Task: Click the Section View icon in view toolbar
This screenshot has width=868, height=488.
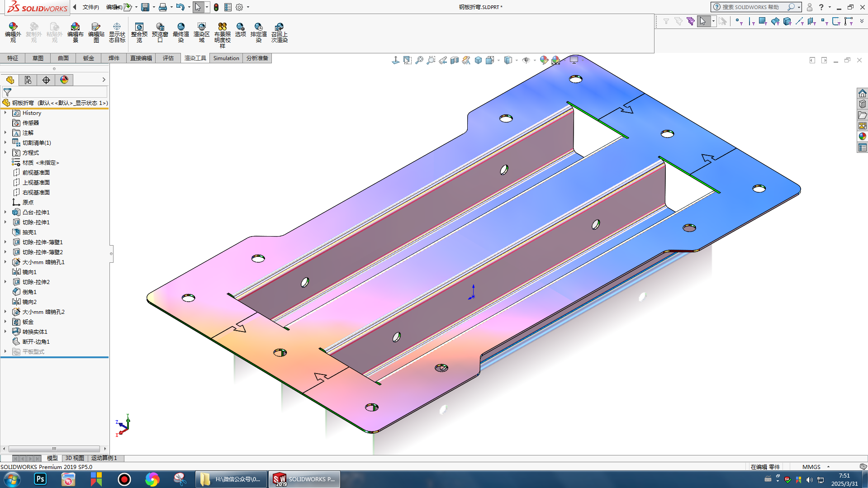Action: tap(455, 60)
